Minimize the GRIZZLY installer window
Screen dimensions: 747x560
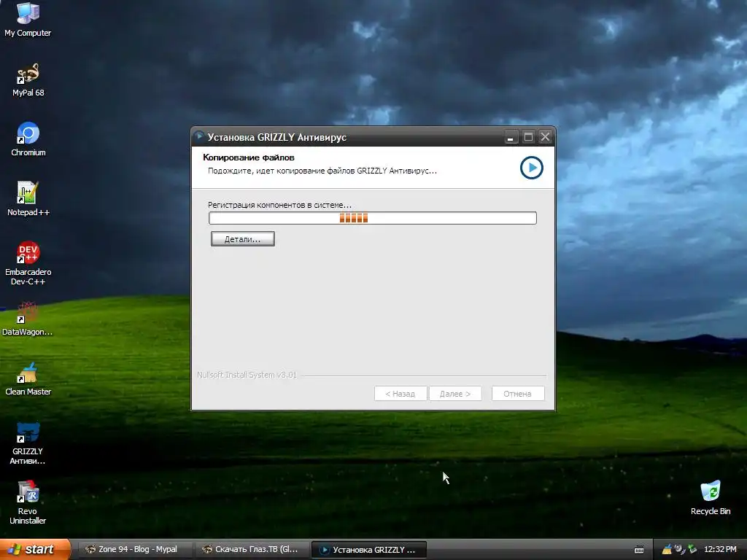(510, 137)
